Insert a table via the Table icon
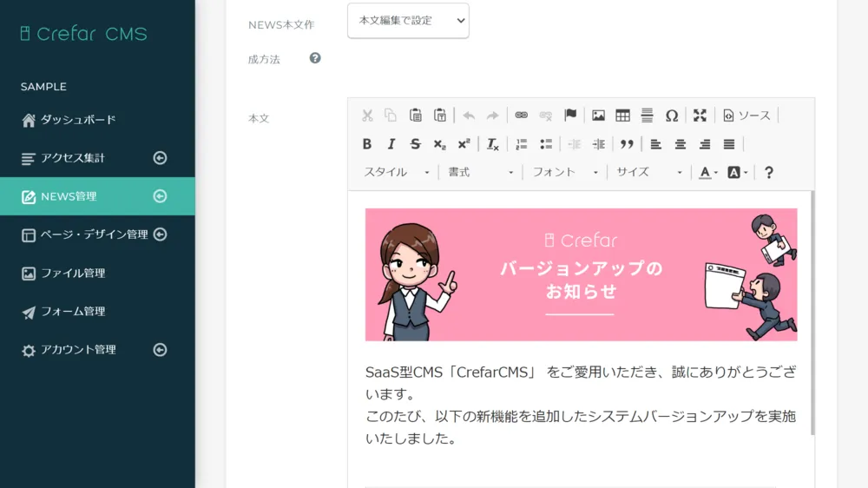This screenshot has height=488, width=868. coord(622,115)
